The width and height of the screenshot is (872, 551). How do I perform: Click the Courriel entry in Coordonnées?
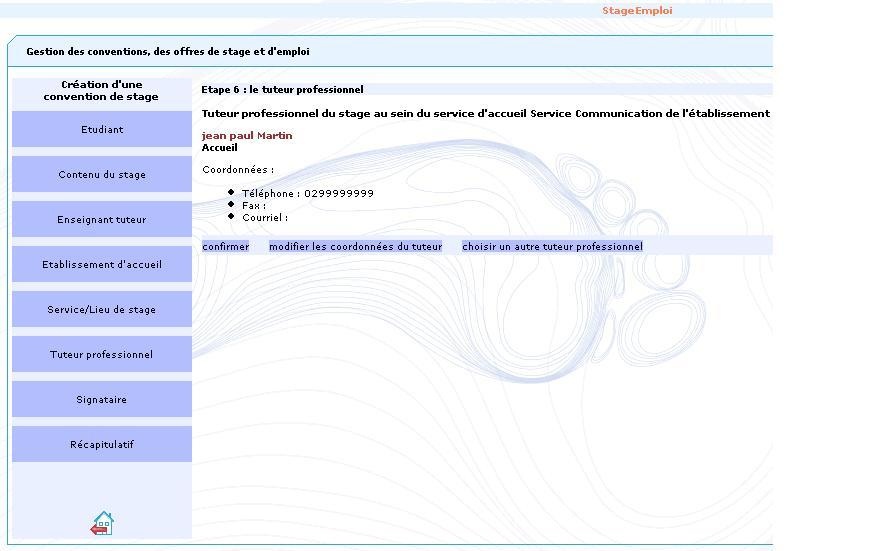(x=264, y=218)
